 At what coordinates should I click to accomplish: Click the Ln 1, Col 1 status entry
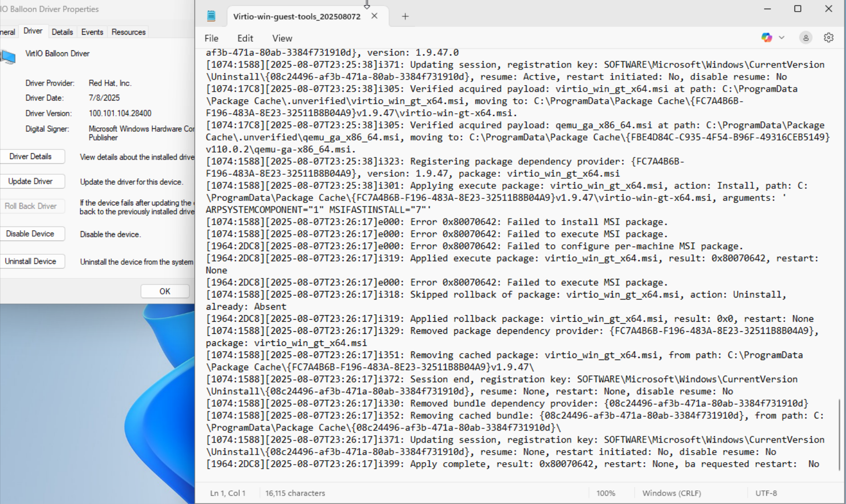tap(228, 493)
